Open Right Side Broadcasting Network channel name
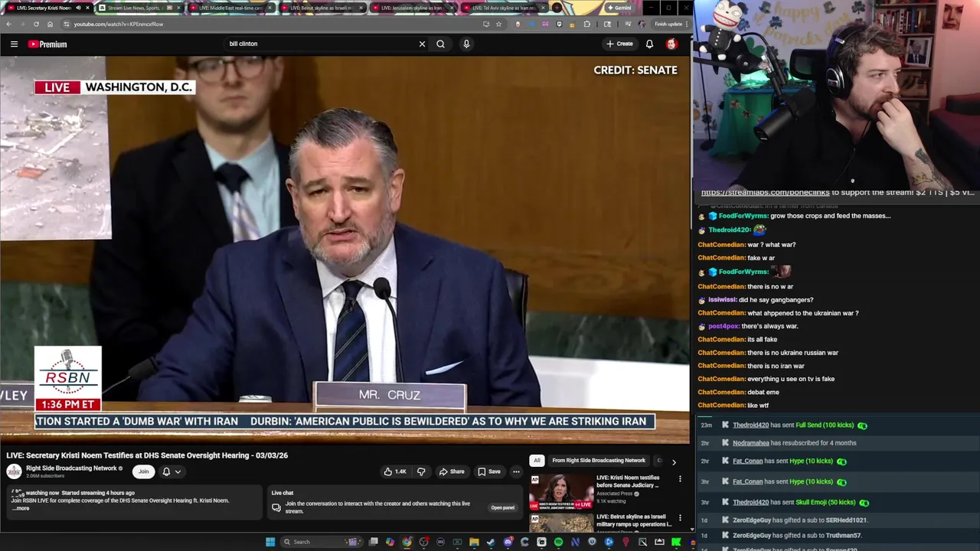This screenshot has width=980, height=551. (71, 468)
